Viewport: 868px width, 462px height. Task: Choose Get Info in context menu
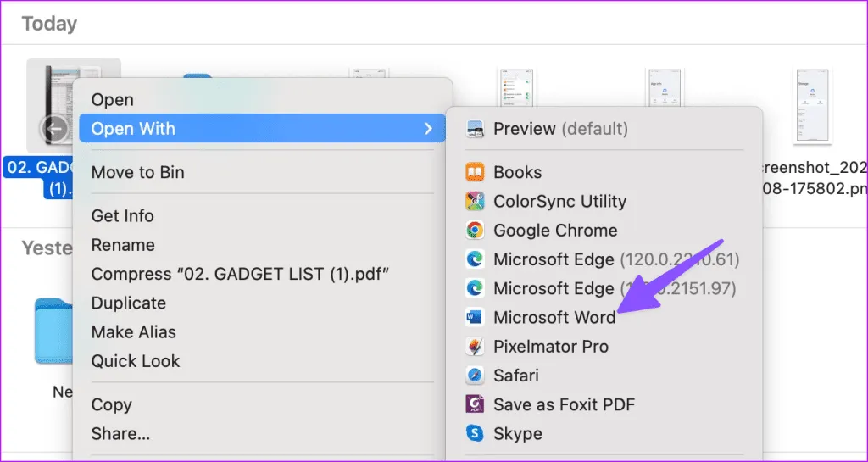tap(123, 216)
